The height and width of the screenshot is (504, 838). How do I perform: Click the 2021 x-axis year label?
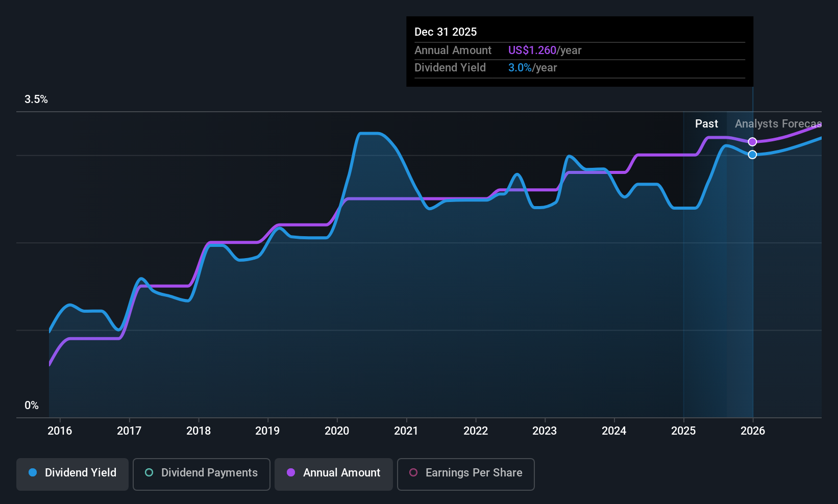pyautogui.click(x=406, y=431)
